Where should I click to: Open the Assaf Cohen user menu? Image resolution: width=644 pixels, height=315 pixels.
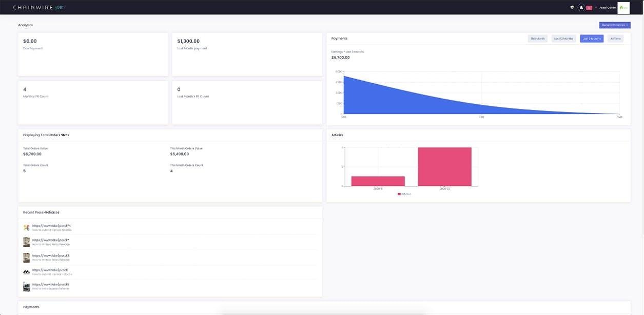click(x=608, y=7)
